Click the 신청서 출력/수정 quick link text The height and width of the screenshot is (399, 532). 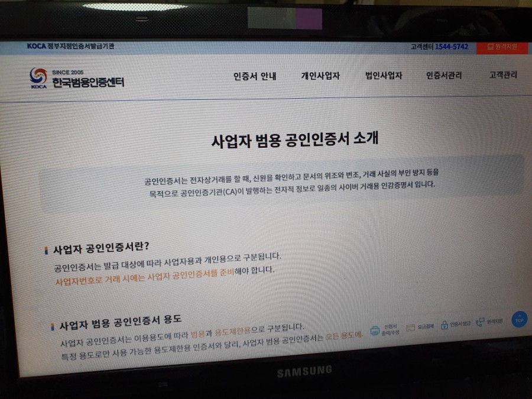(x=390, y=329)
